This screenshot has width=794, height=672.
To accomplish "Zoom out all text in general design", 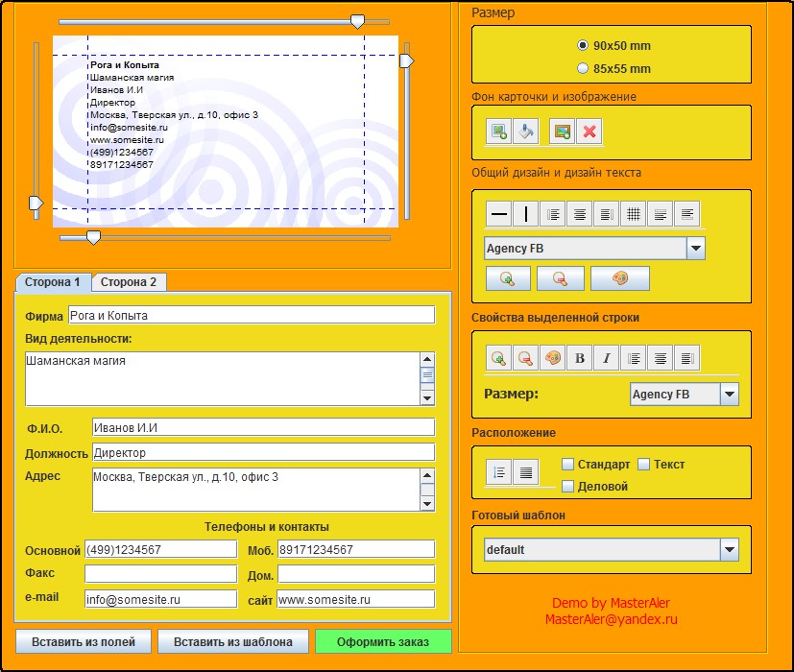I will point(560,278).
